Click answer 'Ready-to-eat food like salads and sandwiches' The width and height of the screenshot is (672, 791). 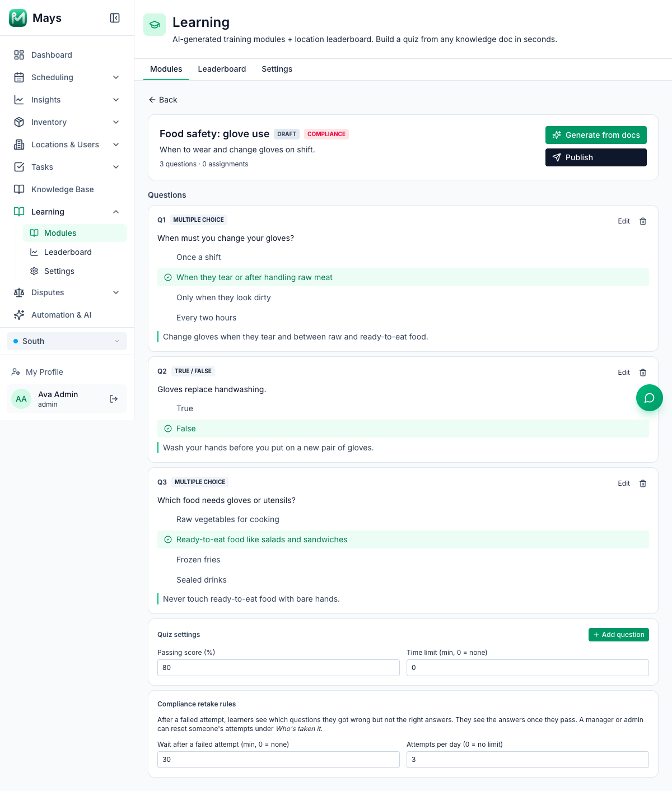point(403,539)
